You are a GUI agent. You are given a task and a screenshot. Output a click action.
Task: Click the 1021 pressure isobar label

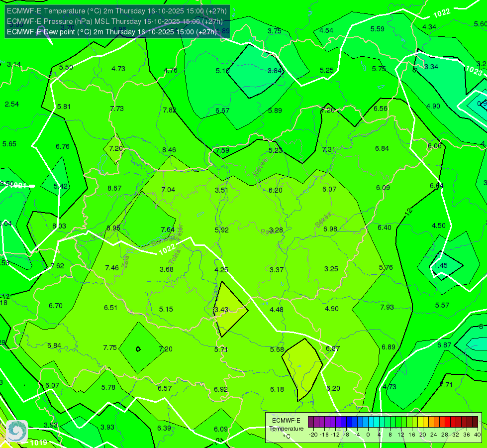click(x=18, y=186)
